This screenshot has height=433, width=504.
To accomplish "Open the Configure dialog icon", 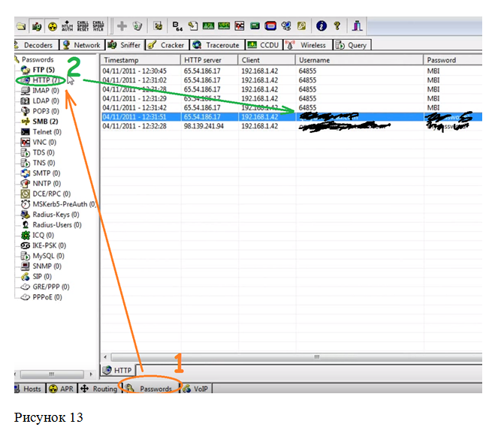I will coord(158,26).
